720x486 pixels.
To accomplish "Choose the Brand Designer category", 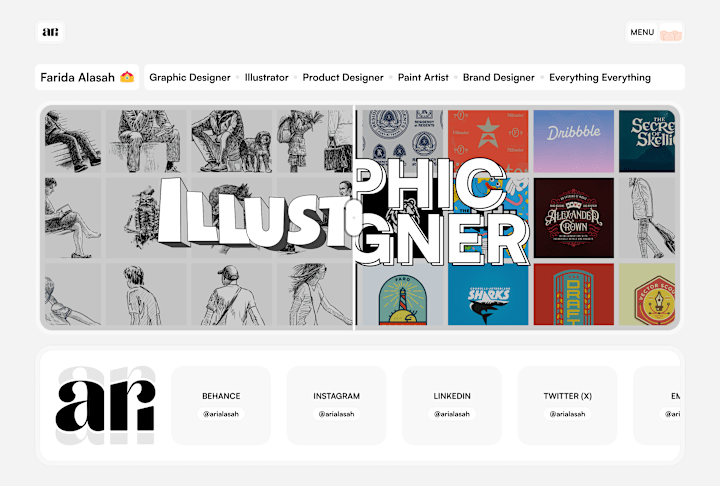I will point(499,78).
